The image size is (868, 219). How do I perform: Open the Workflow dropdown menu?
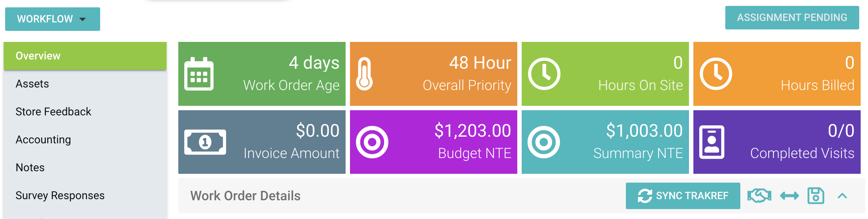[52, 19]
